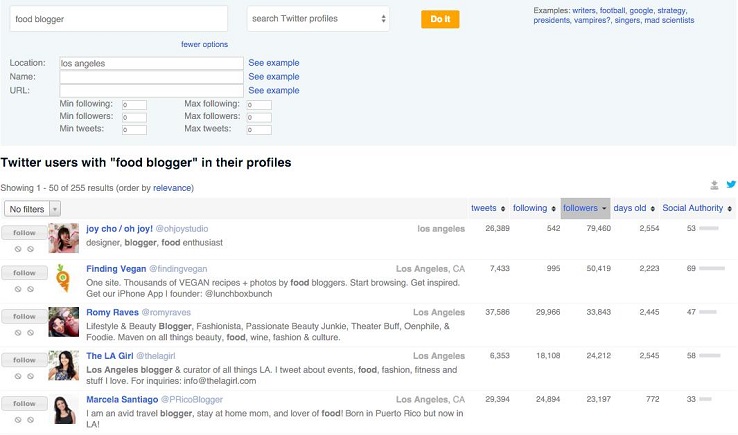Open joy cho's profile picture
Image resolution: width=738 pixels, height=435 pixels.
coord(64,237)
